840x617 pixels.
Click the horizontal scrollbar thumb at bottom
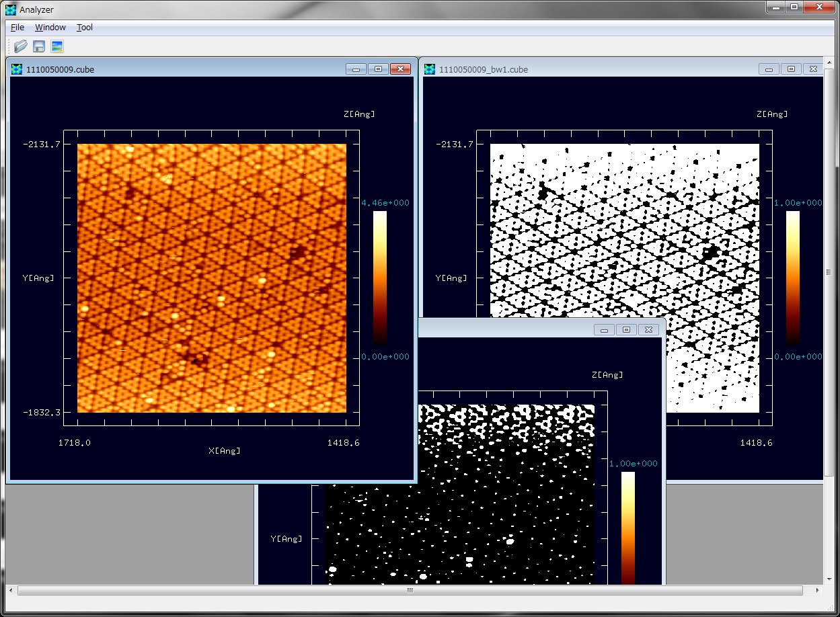coord(410,591)
